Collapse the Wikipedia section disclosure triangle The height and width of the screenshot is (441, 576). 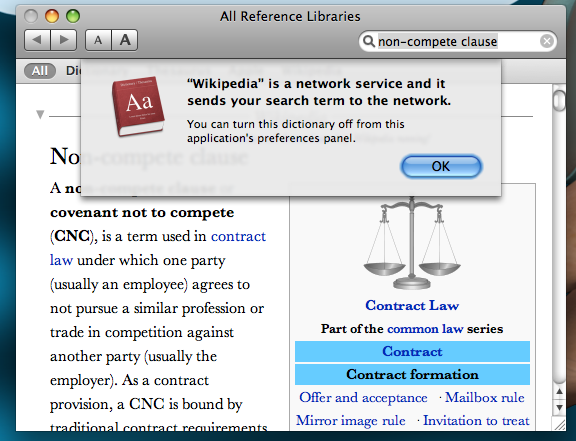pyautogui.click(x=40, y=115)
